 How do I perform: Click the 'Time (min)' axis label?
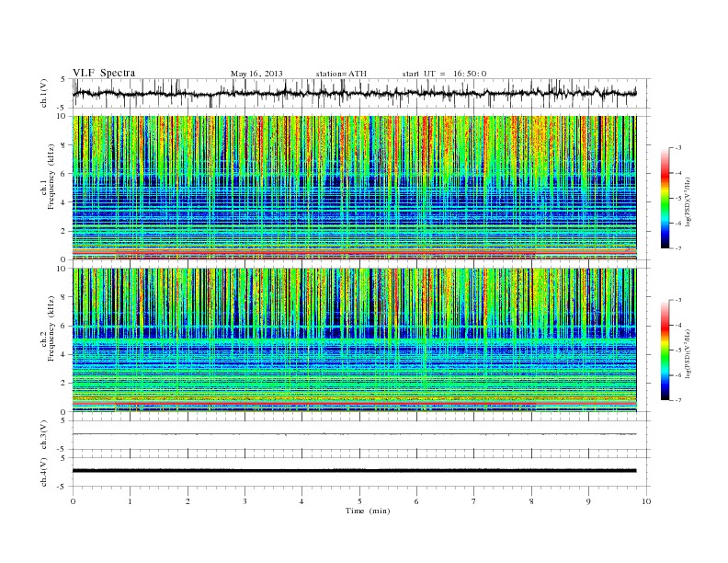[x=368, y=511]
